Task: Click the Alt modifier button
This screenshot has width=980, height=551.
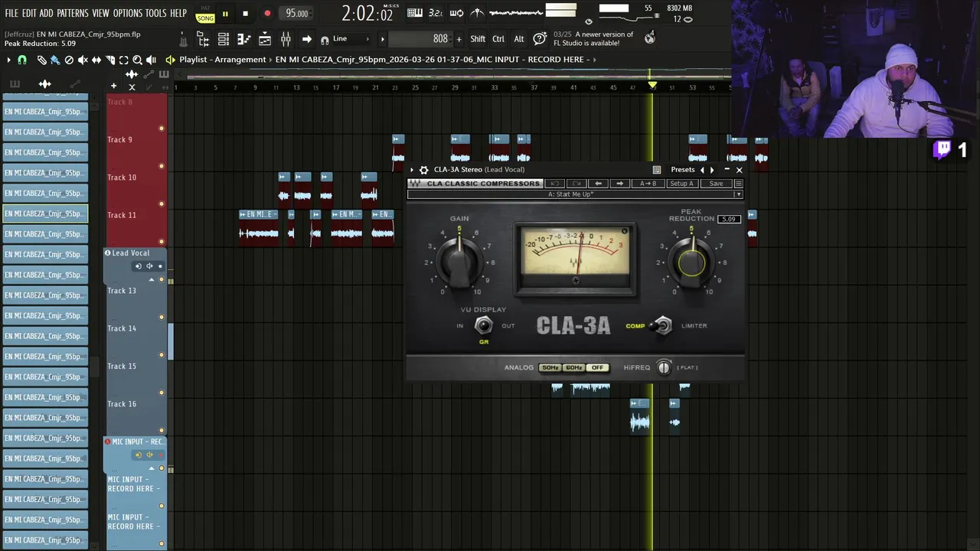Action: click(x=519, y=39)
